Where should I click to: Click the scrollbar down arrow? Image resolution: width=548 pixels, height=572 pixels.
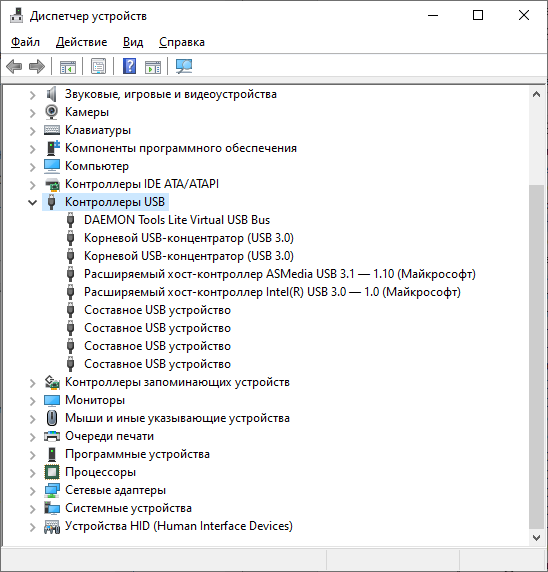[x=536, y=538]
